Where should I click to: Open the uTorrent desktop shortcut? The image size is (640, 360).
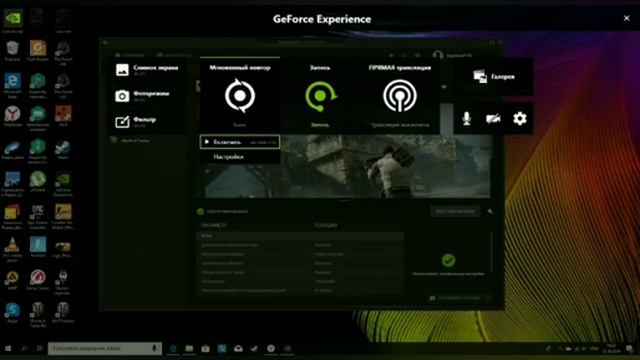pyautogui.click(x=38, y=182)
